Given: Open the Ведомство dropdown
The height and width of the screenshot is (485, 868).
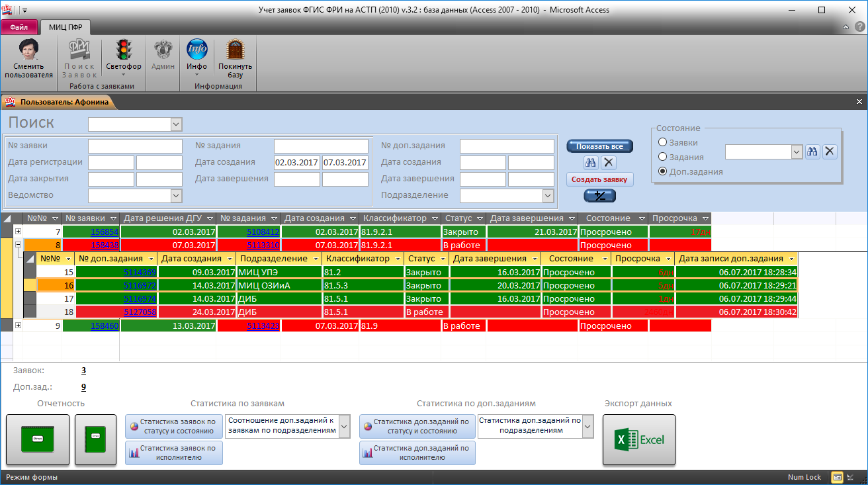Looking at the screenshot, I should pyautogui.click(x=176, y=195).
